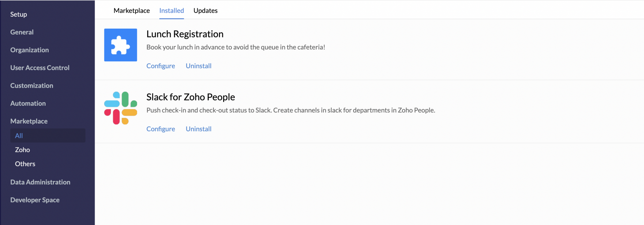
Task: Expand the Organization sidebar section
Action: (x=30, y=50)
